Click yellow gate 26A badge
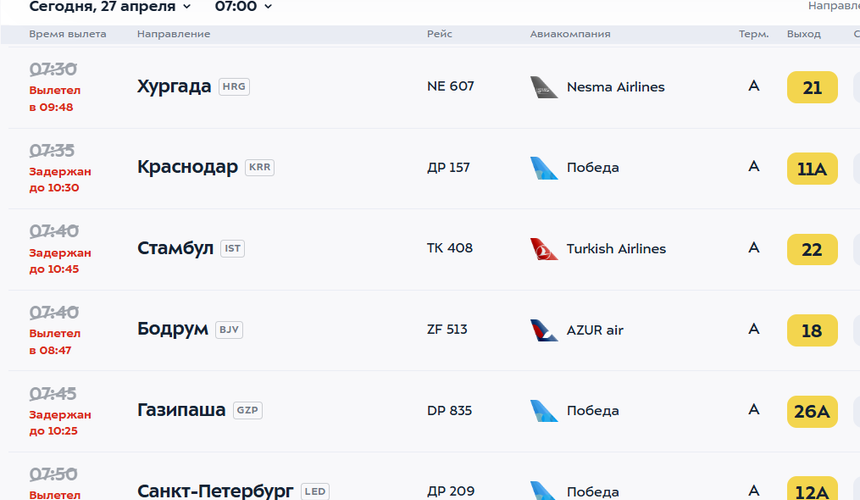The width and height of the screenshot is (860, 500). point(812,411)
